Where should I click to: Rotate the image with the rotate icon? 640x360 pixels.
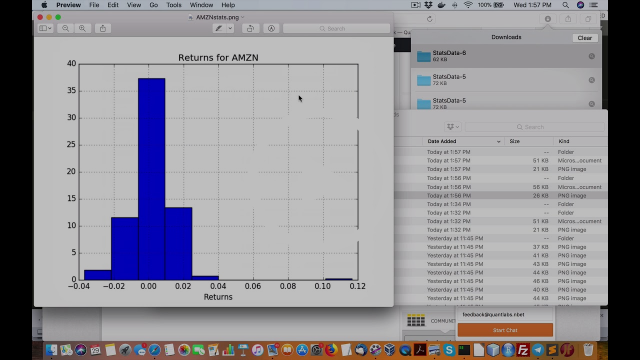[x=250, y=29]
